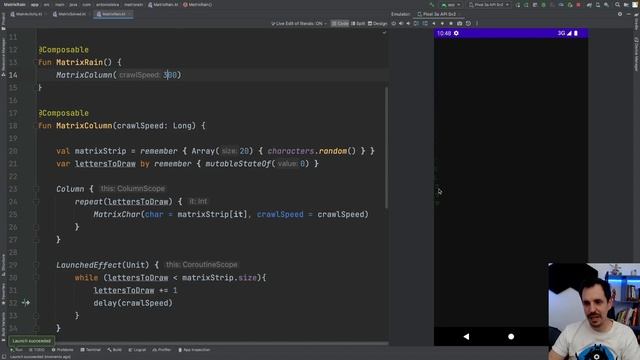Screen dimensions: 640x360
Task: Open Project panel from left sidebar
Action: point(3,21)
